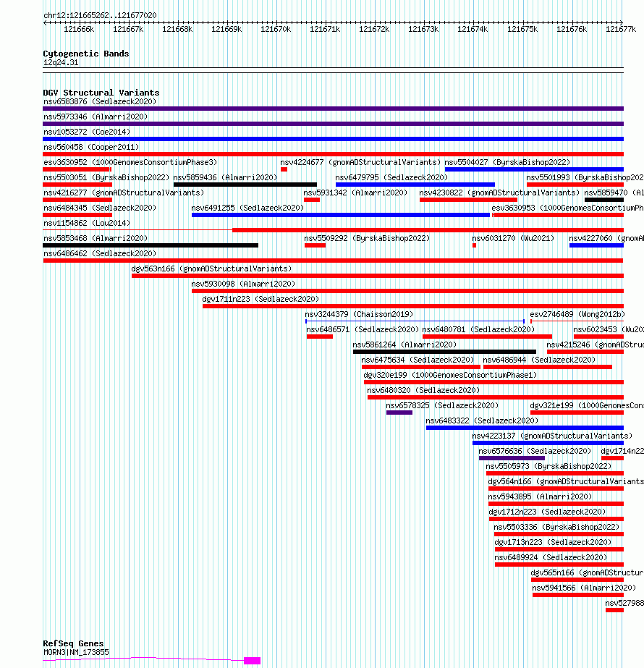644x668 pixels.
Task: Click nsv5504027 (ByrskaBishop2022) label
Action: click(x=507, y=162)
